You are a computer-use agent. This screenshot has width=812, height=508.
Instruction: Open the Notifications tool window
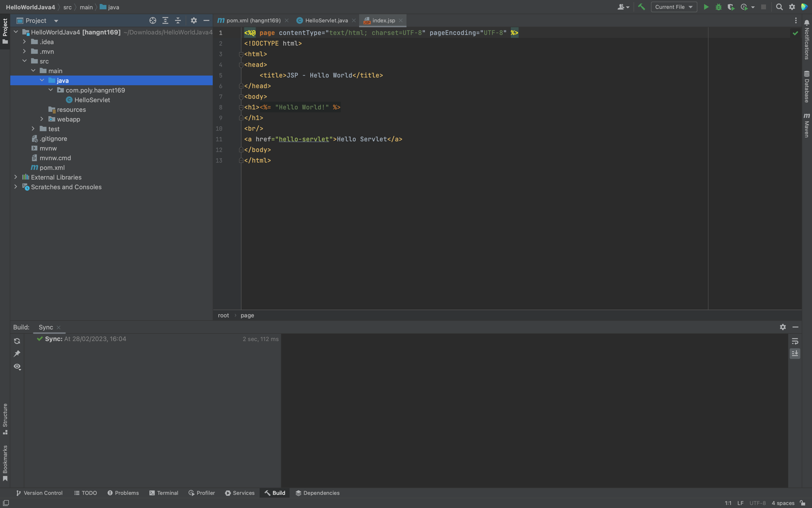[x=807, y=40]
